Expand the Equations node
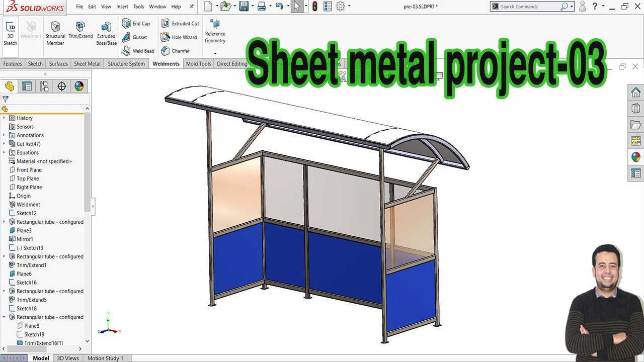 [4, 152]
